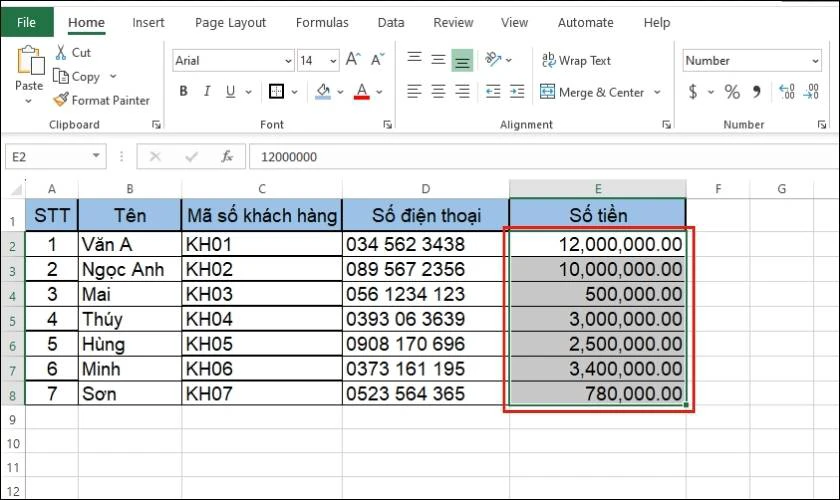
Task: Open Clipboard dialog launcher
Action: pyautogui.click(x=156, y=125)
